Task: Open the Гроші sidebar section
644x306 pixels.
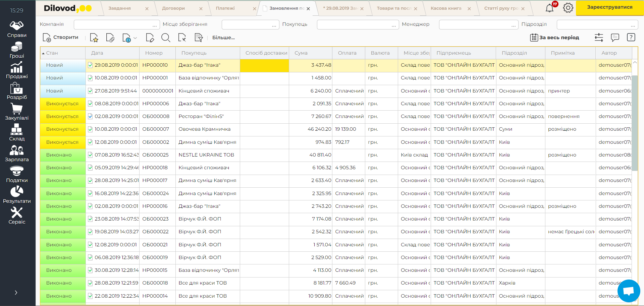Action: click(17, 50)
